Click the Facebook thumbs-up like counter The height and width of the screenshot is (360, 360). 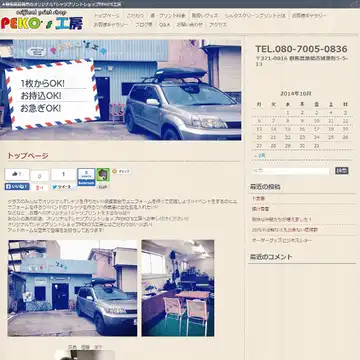point(17,174)
